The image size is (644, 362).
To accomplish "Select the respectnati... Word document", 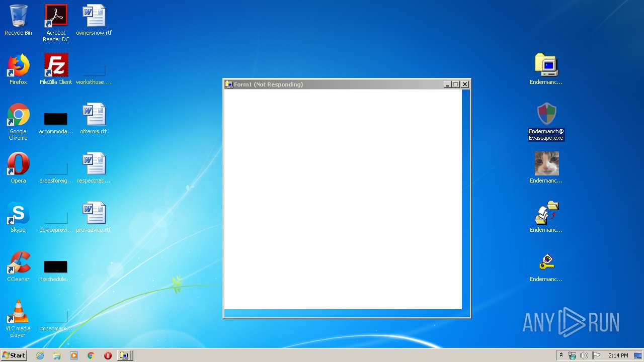I will [x=94, y=168].
